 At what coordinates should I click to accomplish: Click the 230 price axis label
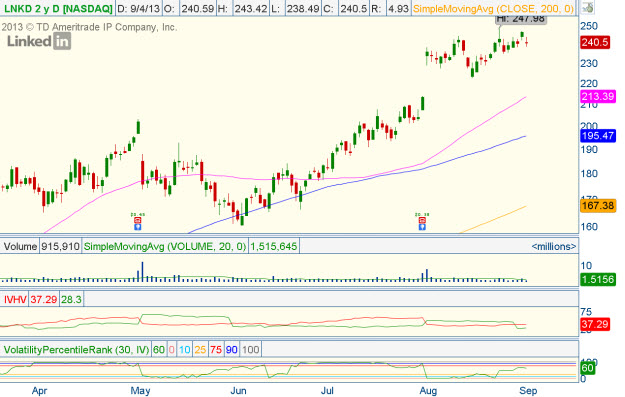point(589,63)
